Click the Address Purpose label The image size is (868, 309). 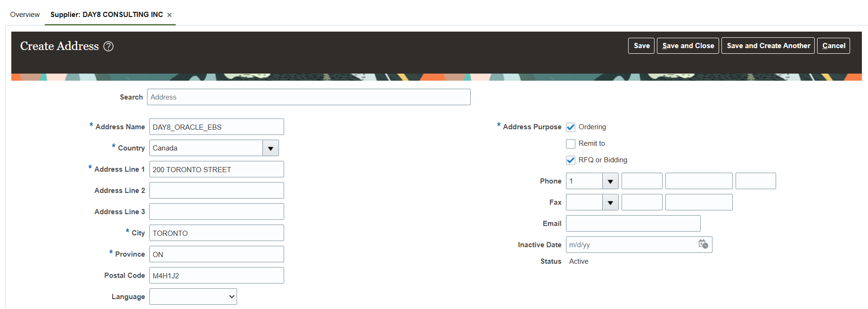[532, 127]
